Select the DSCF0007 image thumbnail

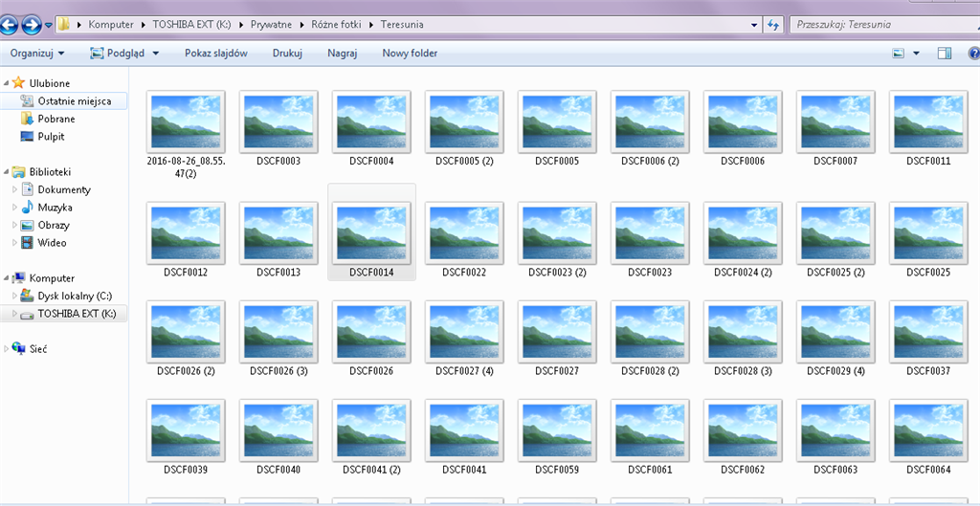[835, 121]
